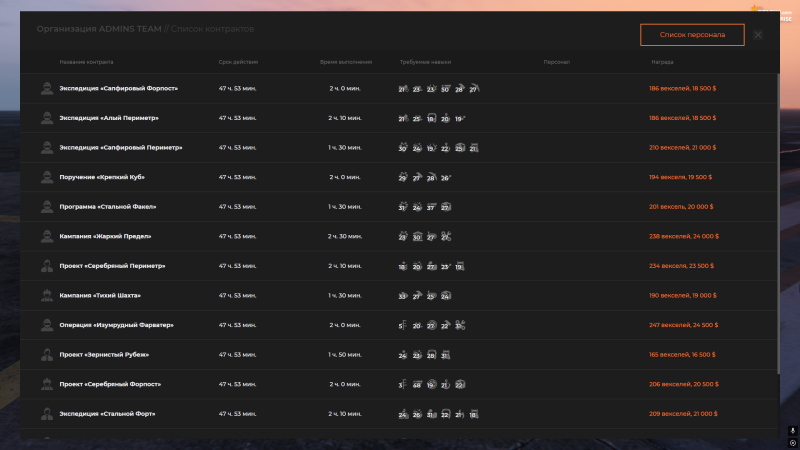Screen dimensions: 800x450
Task: Close the contracts list window
Action: 758,35
